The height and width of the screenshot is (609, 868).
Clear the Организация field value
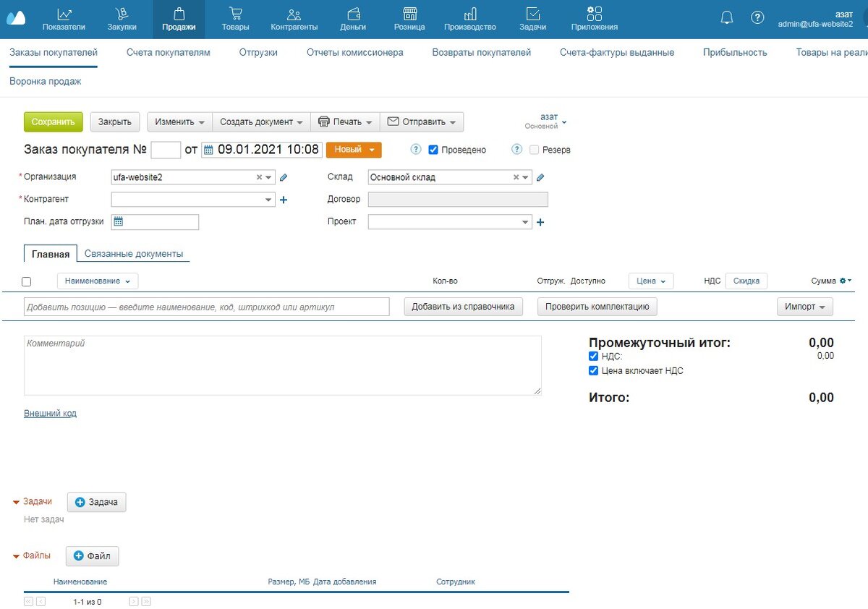point(259,177)
